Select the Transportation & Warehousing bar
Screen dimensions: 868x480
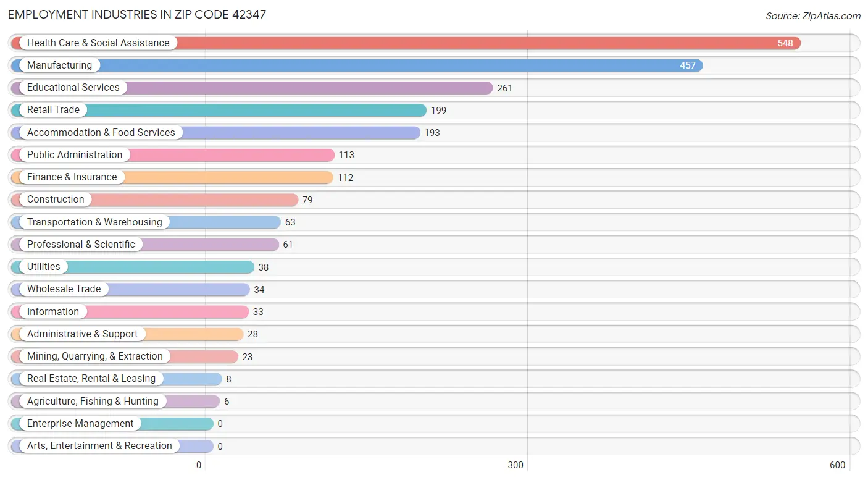click(x=146, y=222)
